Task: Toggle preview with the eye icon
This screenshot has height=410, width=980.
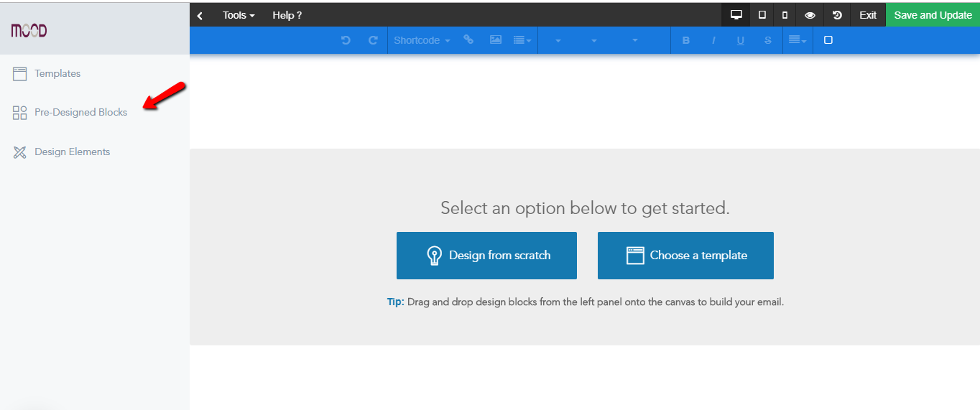Action: (810, 15)
